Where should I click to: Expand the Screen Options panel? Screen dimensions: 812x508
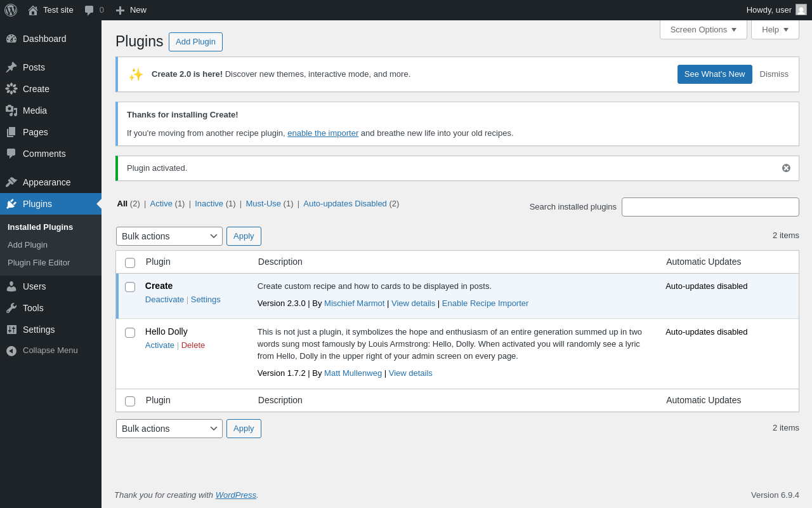(x=703, y=30)
